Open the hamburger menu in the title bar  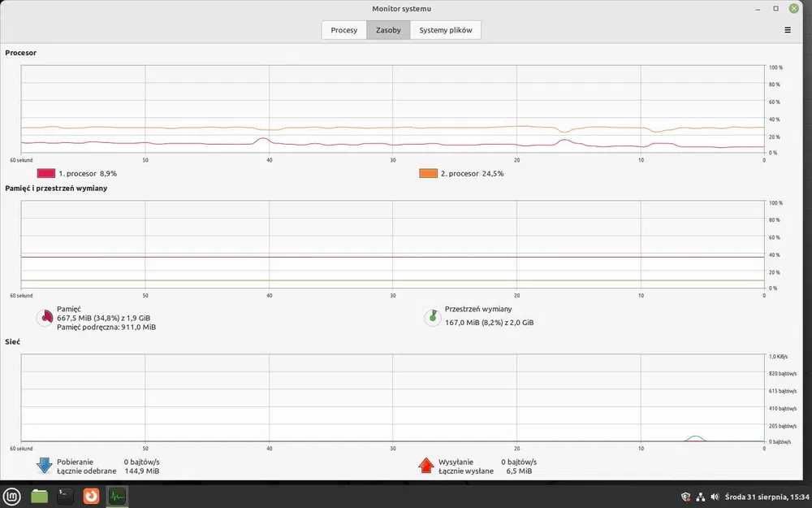[787, 30]
